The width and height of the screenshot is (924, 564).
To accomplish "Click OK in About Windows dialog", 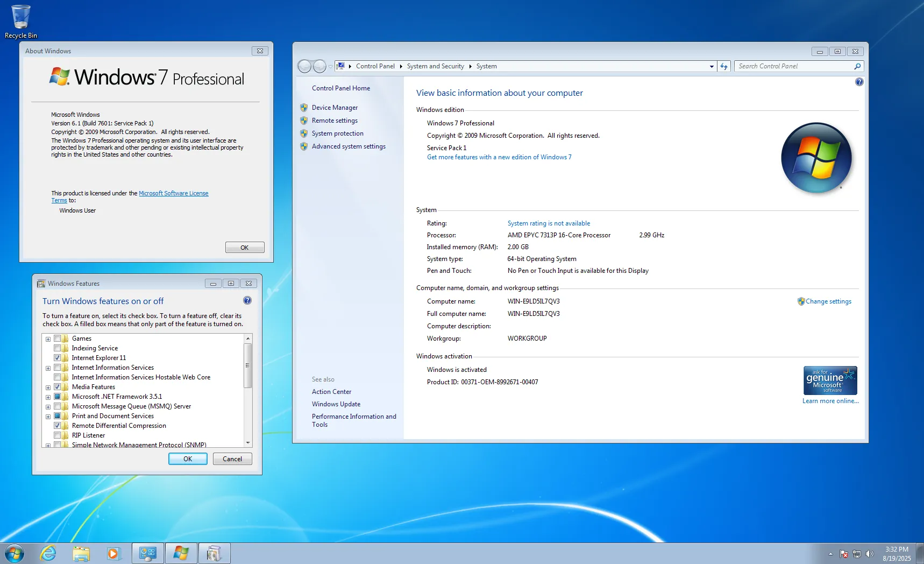I will click(245, 248).
